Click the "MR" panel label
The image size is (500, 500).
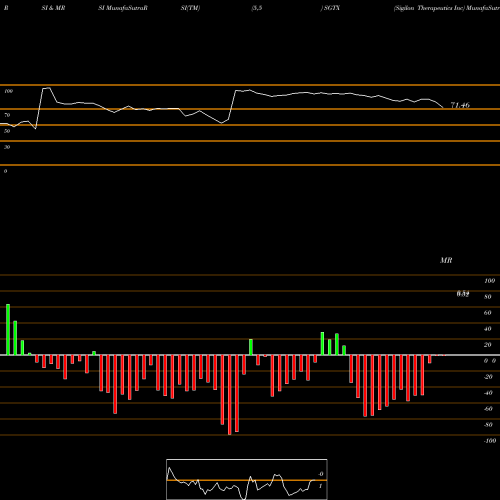coord(446,260)
